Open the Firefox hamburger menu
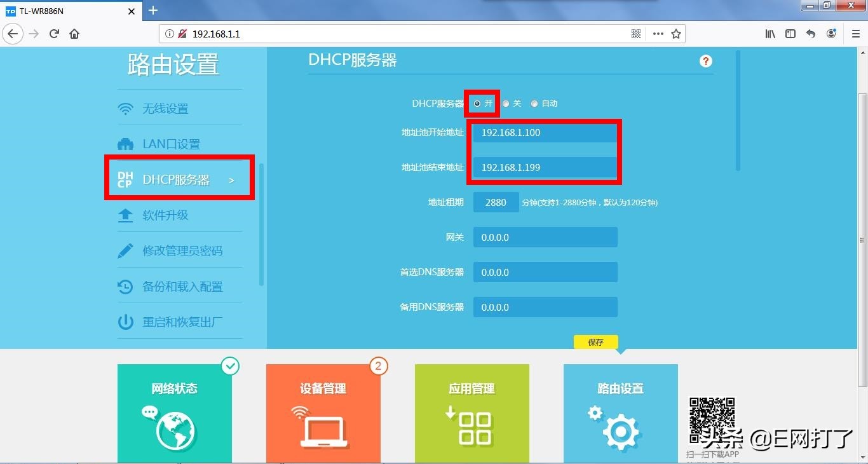This screenshot has width=868, height=464. pos(855,34)
